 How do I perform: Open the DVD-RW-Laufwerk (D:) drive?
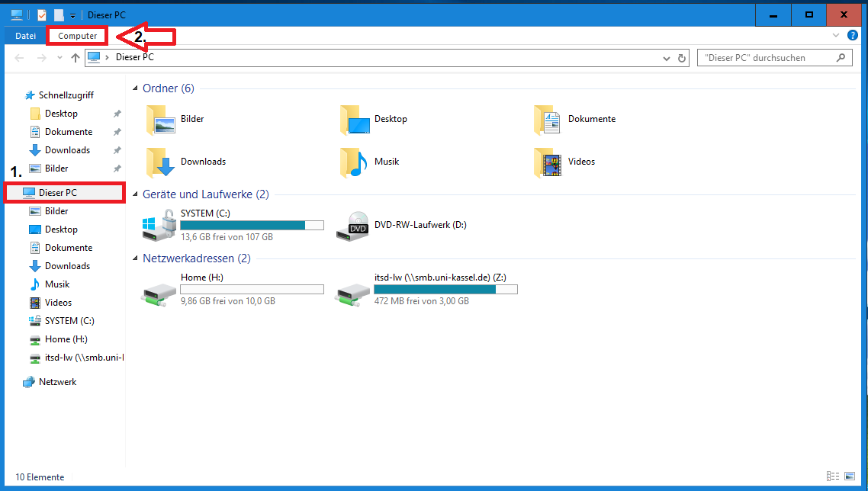(x=352, y=225)
